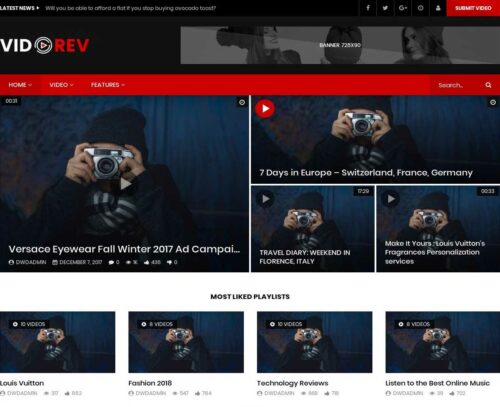This screenshot has height=407, width=500.
Task: Click the search magnifier icon
Action: coord(488,85)
